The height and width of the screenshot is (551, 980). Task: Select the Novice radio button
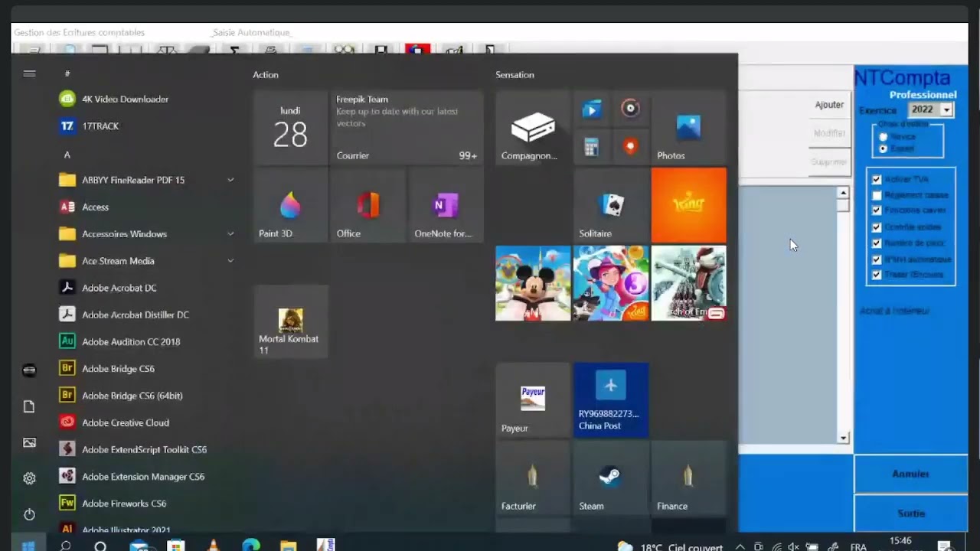(884, 136)
